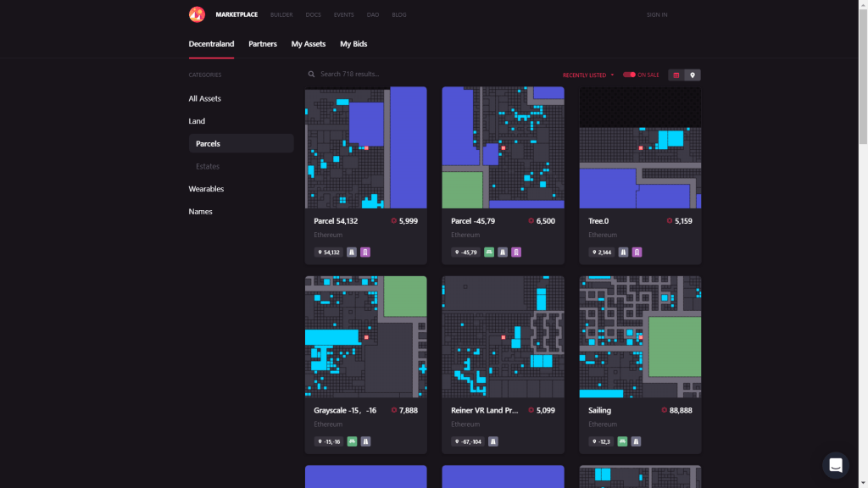Image resolution: width=868 pixels, height=488 pixels.
Task: Select the Names category
Action: (200, 211)
